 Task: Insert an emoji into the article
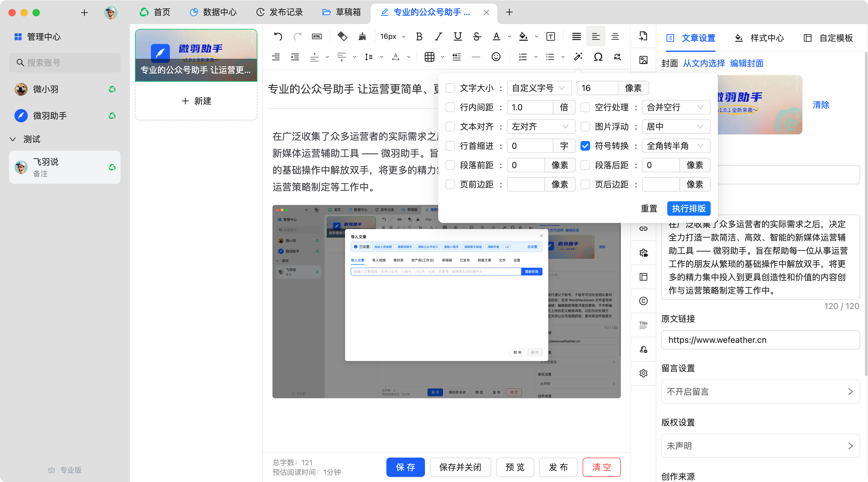click(x=496, y=57)
